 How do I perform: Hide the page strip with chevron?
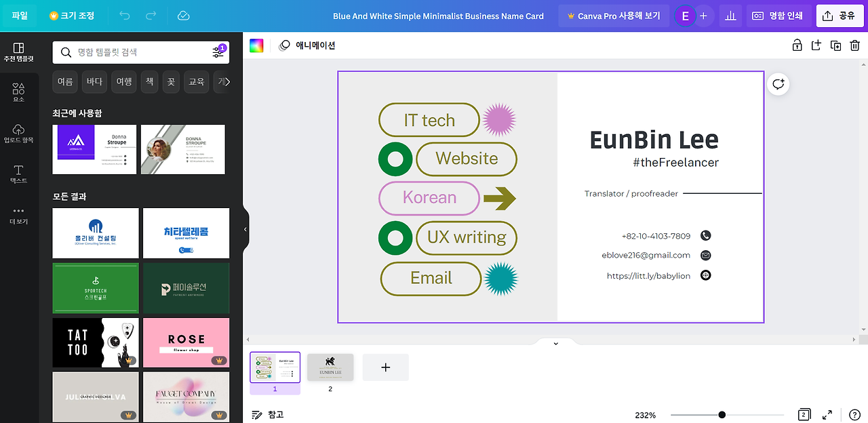[555, 343]
